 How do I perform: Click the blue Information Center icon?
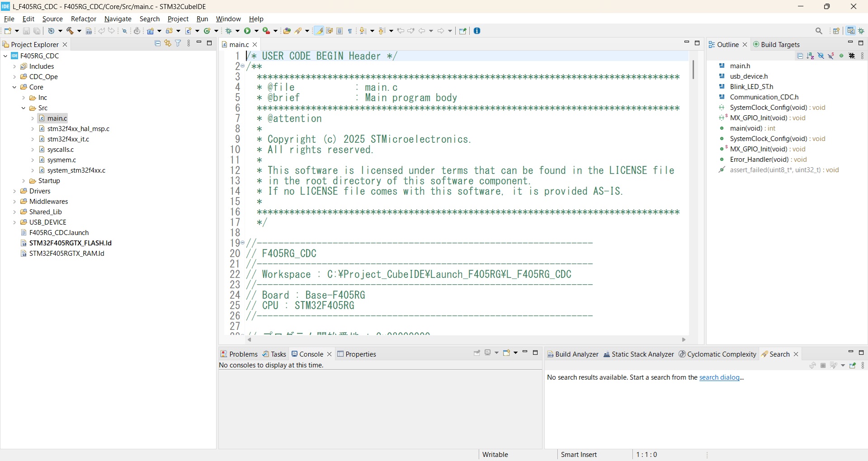tap(477, 31)
